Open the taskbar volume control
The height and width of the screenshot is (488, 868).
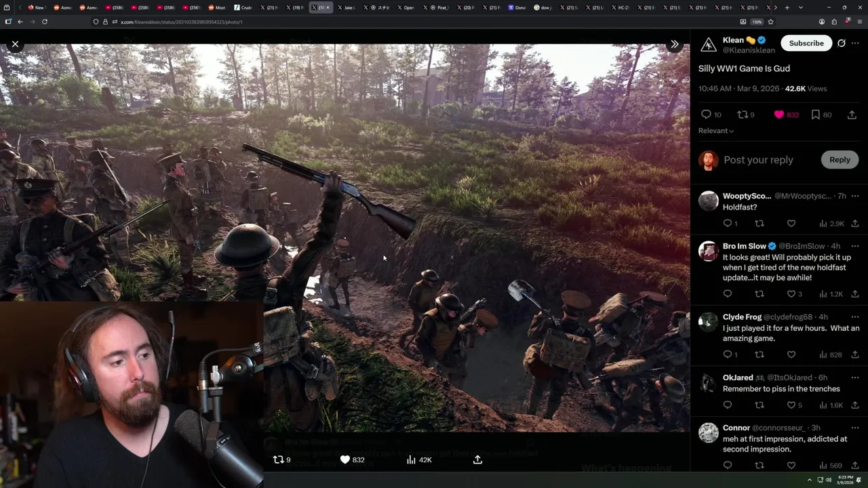pos(828,480)
